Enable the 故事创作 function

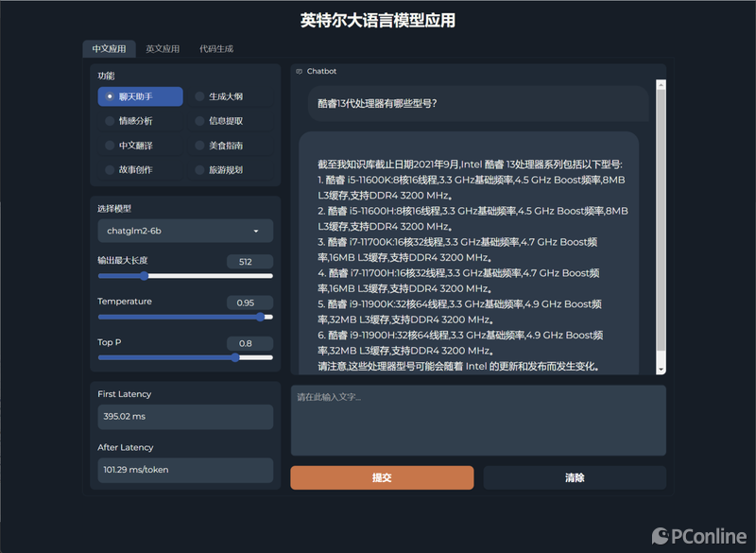click(x=140, y=170)
